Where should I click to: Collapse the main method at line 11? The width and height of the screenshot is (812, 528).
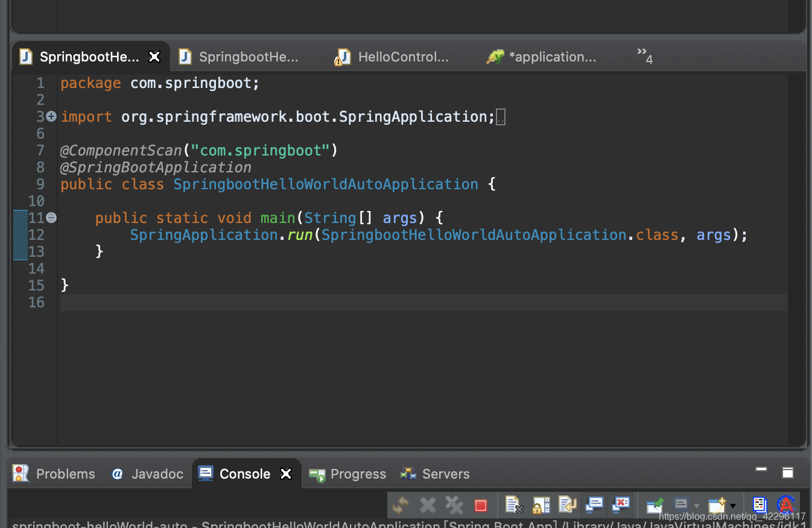[x=51, y=218]
